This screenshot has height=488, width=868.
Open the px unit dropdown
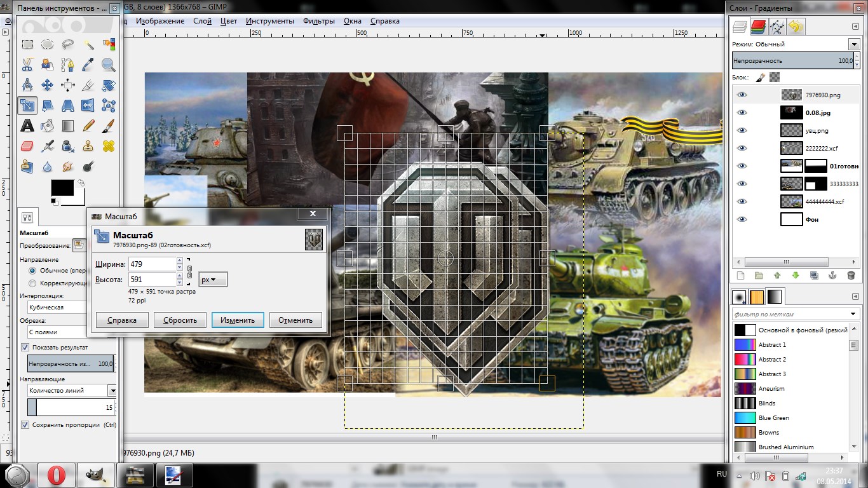[x=213, y=280]
